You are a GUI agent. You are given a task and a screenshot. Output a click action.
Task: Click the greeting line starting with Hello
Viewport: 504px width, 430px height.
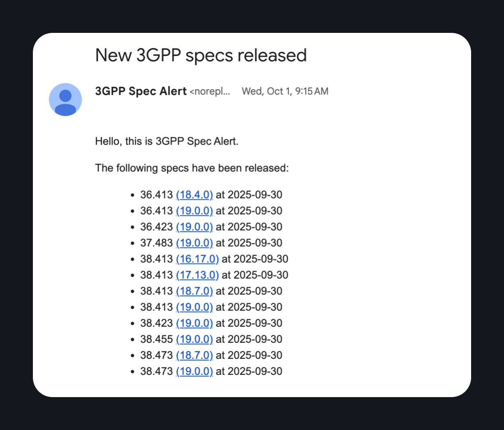point(166,141)
